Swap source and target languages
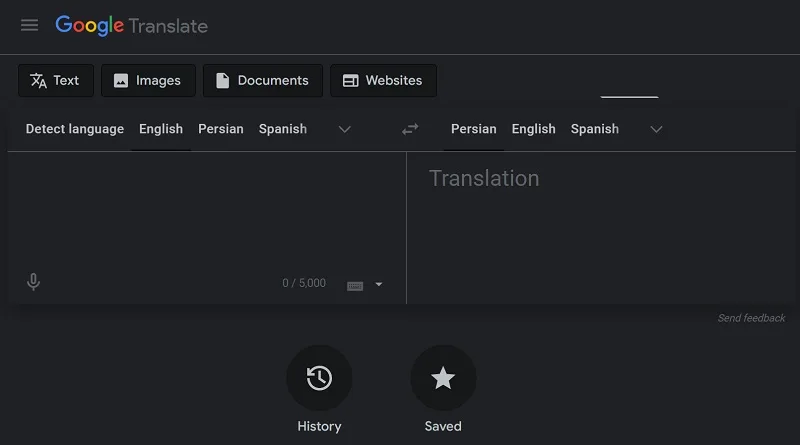The height and width of the screenshot is (445, 800). 410,129
